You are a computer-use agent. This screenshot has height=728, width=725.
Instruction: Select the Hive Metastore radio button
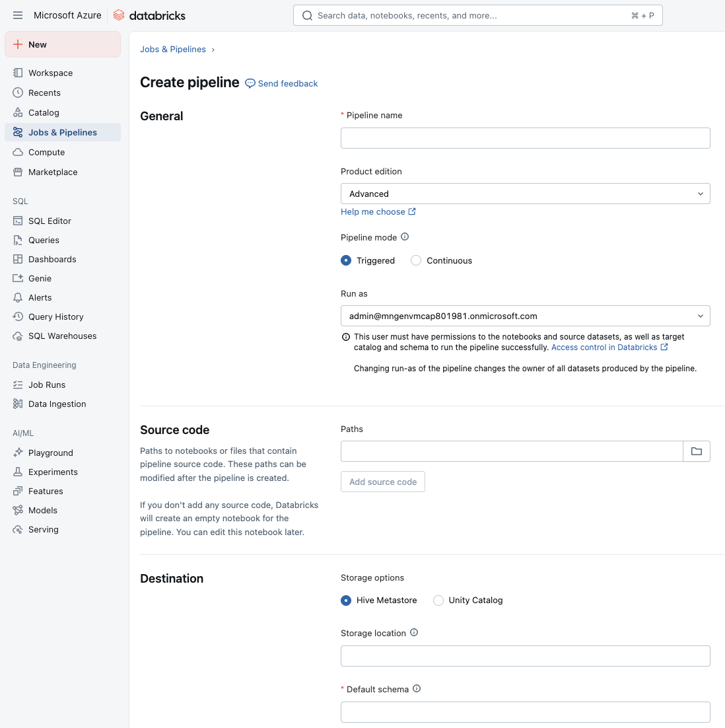[346, 600]
